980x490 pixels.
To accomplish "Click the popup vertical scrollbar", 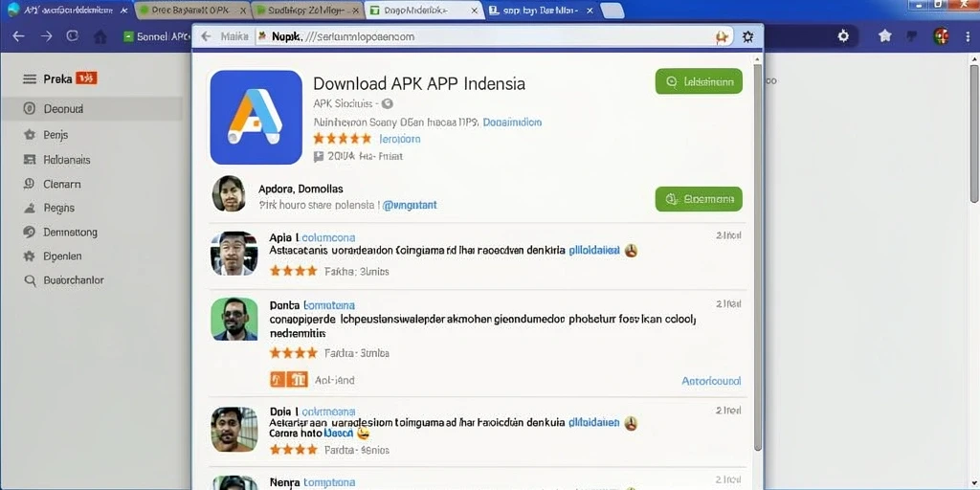I will coord(758,256).
